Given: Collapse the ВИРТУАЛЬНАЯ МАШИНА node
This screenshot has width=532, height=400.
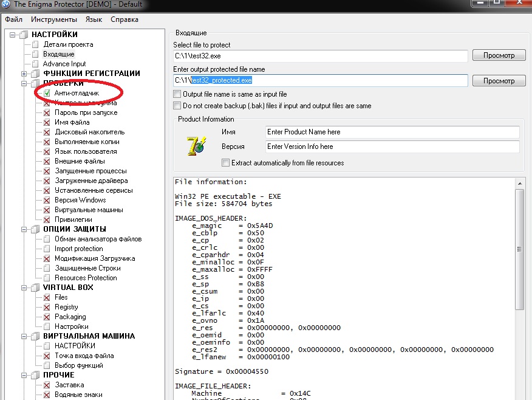Looking at the screenshot, I should point(24,336).
